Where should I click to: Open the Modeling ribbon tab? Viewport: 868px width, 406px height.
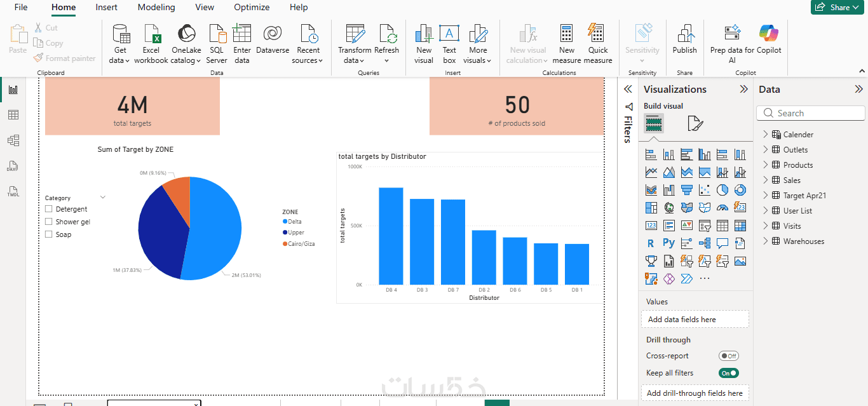tap(156, 8)
